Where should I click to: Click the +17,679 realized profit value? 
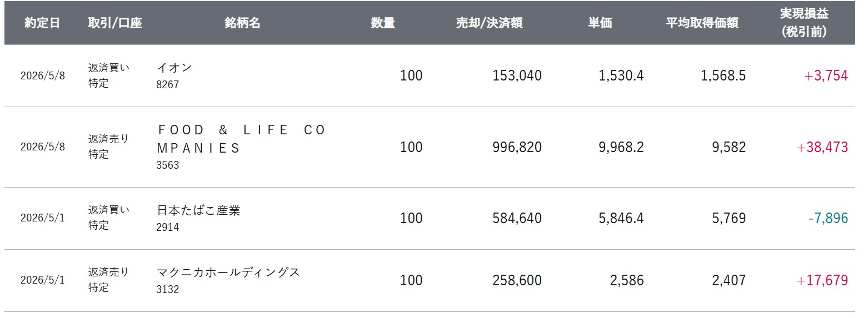[822, 280]
